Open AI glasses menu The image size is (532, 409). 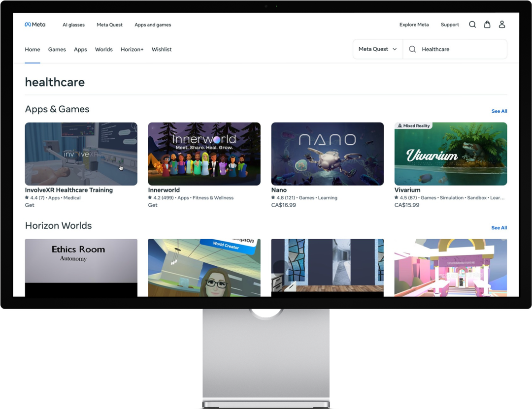[x=73, y=25]
